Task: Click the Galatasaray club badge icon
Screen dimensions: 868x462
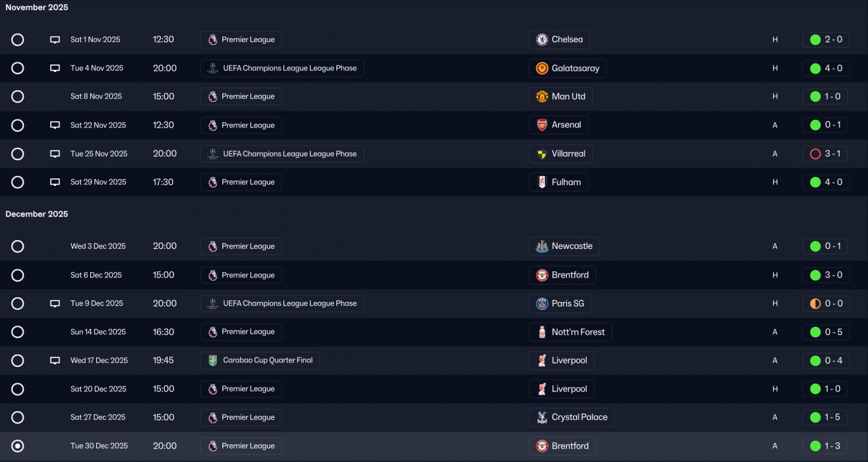Action: (542, 69)
